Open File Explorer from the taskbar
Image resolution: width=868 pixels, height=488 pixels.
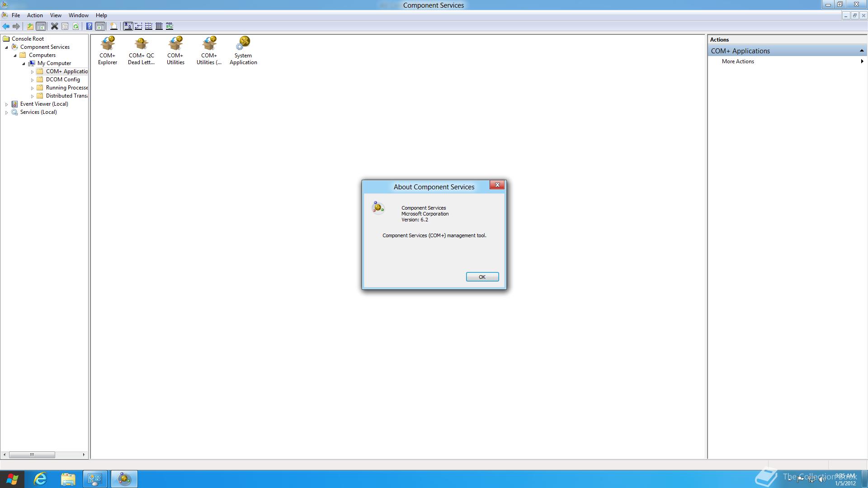tap(68, 479)
